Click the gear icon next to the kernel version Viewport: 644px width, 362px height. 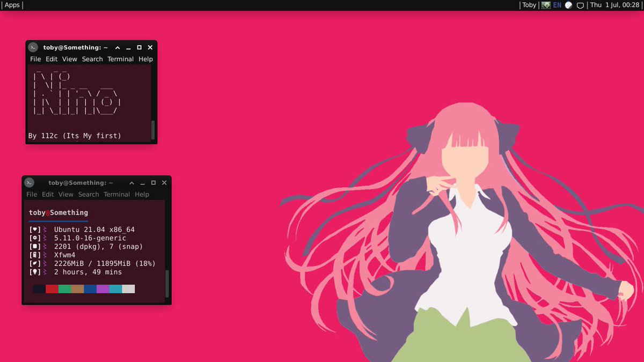[34, 237]
